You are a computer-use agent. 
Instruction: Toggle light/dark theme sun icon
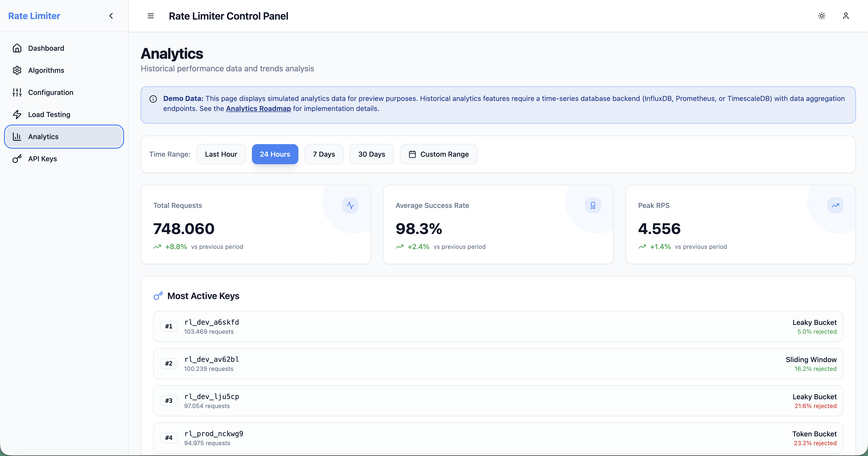coord(822,16)
